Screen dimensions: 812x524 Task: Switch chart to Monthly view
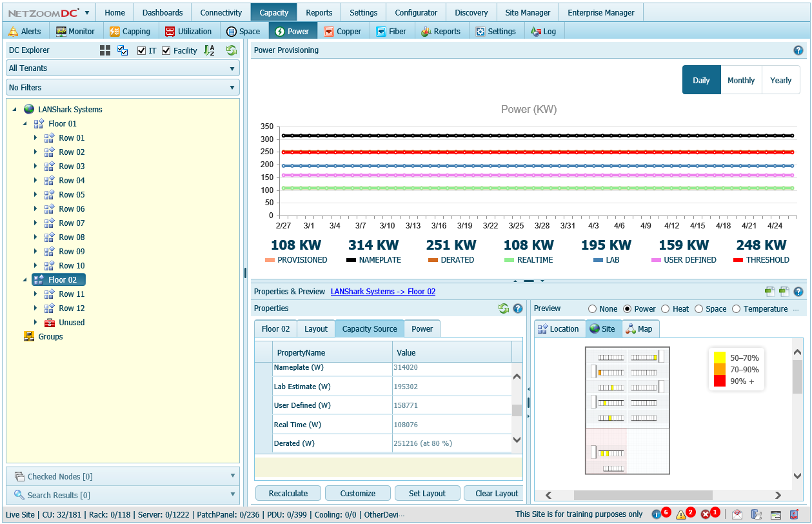point(741,80)
